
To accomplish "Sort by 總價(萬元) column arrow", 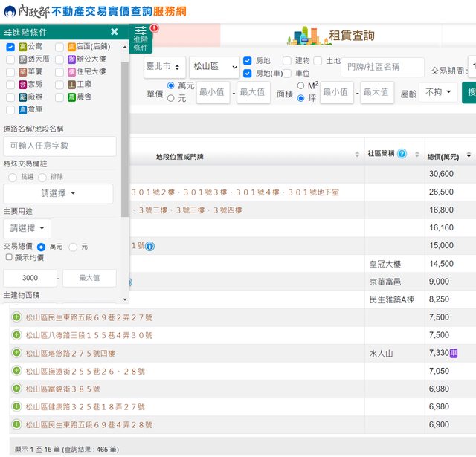I will pos(469,156).
